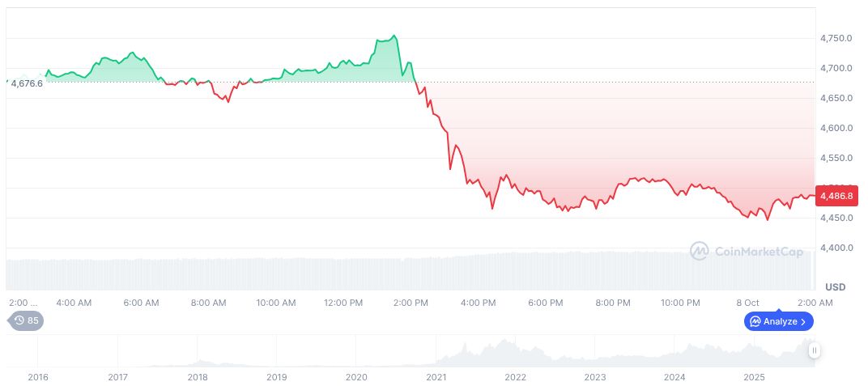Viewport: 868px width, 386px height.
Task: Click the range slider handle on the timeline
Action: (814, 350)
